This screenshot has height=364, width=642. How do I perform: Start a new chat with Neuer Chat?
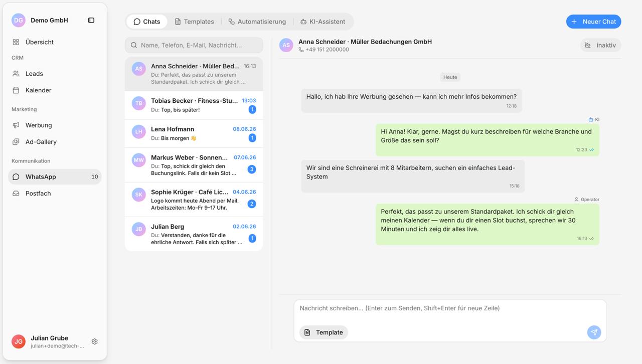coord(593,22)
